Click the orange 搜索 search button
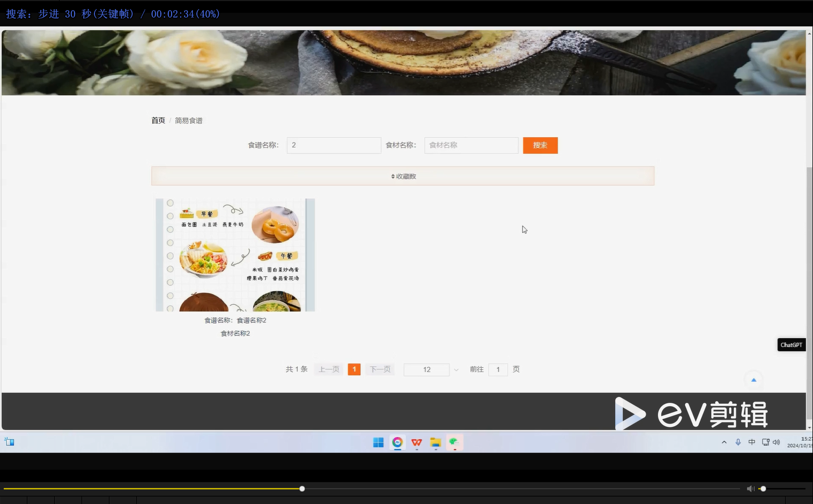 coord(540,145)
